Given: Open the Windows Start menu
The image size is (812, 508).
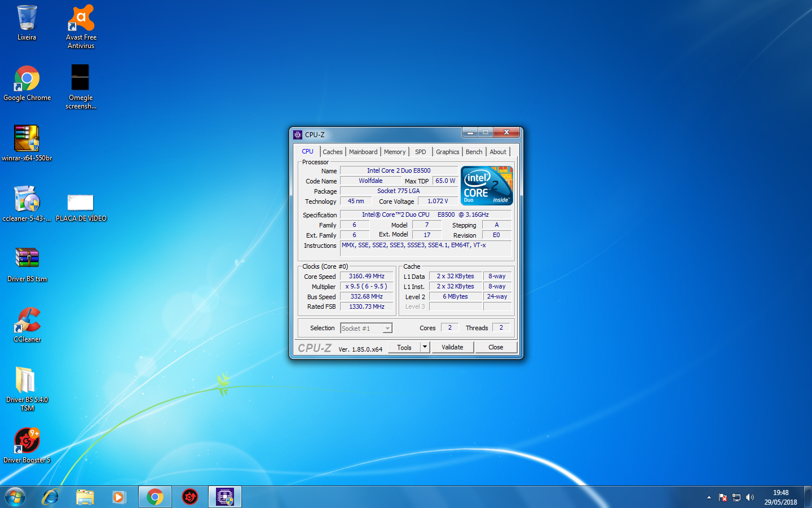Looking at the screenshot, I should coord(15,497).
